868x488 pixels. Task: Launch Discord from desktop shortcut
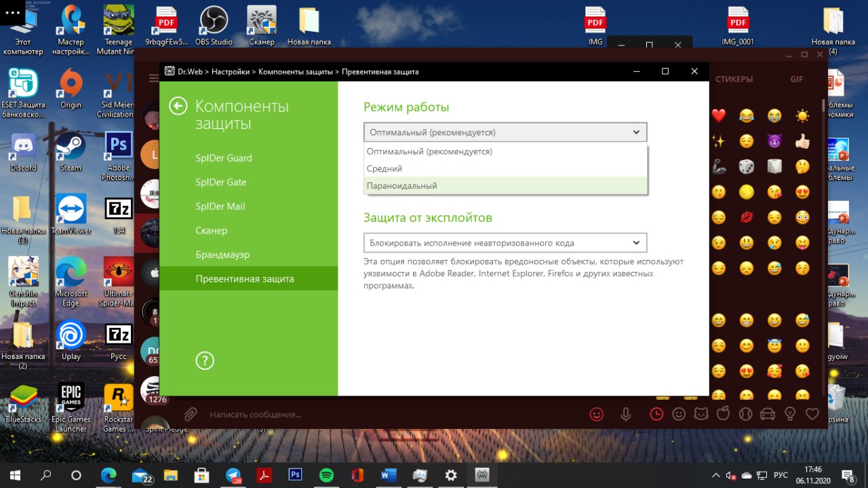23,152
